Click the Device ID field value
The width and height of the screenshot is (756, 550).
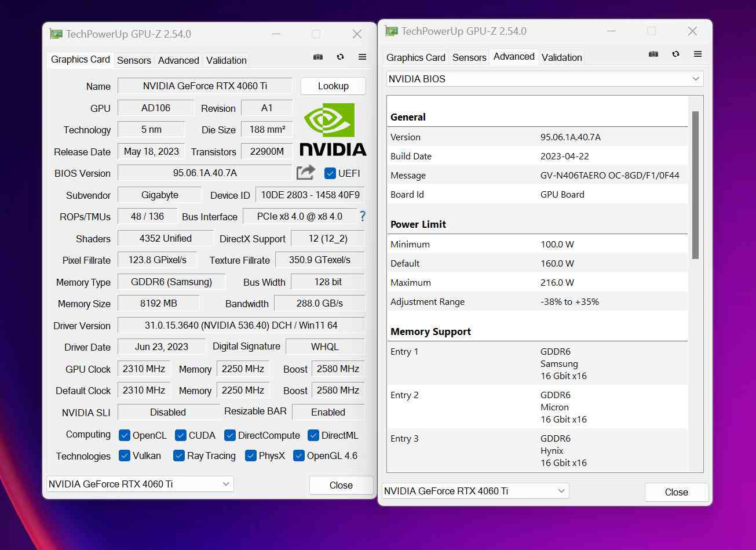(310, 195)
